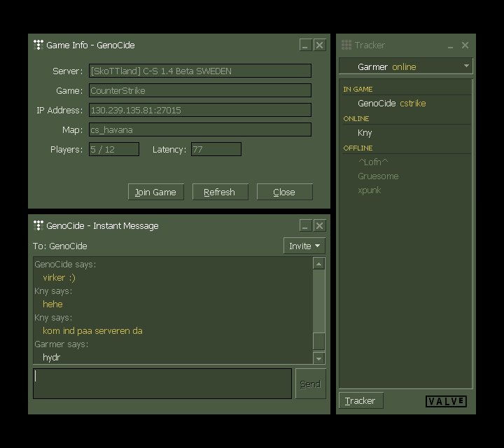Minimize the Tracker window
The image size is (504, 448).
[x=450, y=45]
